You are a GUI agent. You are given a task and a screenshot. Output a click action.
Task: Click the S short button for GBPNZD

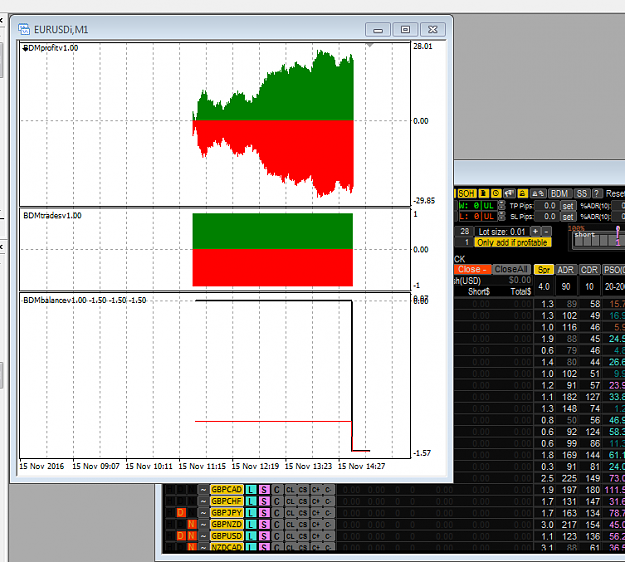click(x=264, y=524)
